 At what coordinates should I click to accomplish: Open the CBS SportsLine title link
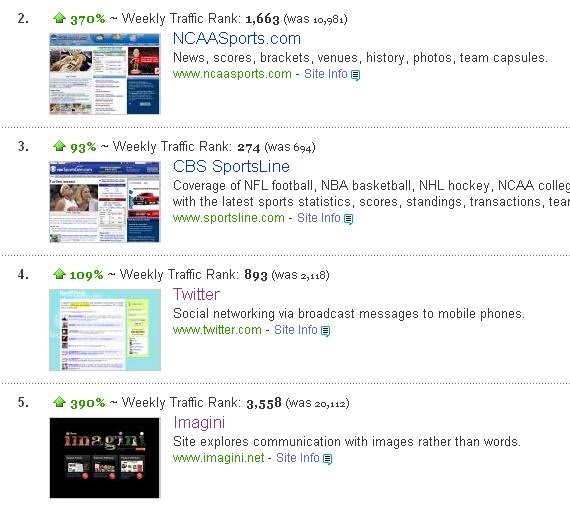pyautogui.click(x=231, y=167)
